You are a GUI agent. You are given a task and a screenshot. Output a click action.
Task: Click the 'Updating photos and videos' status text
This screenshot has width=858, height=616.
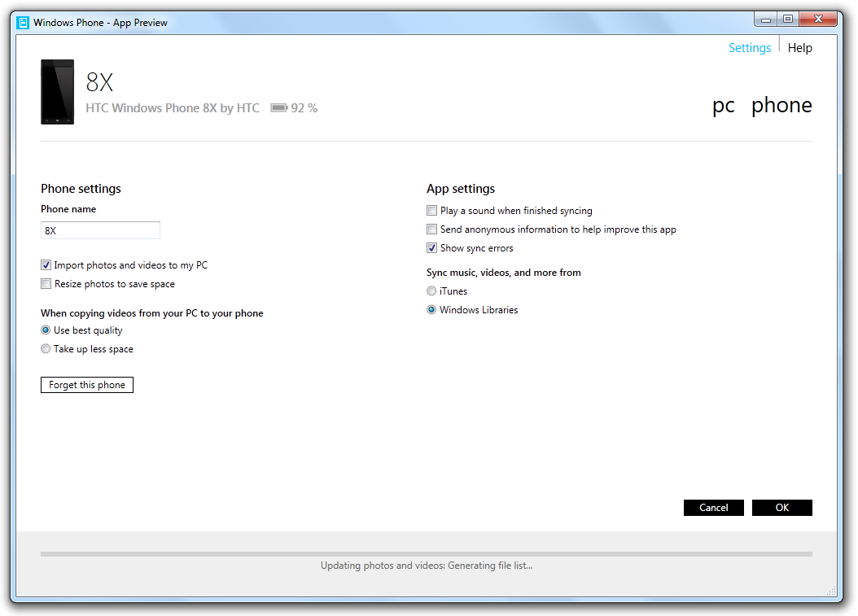(427, 566)
